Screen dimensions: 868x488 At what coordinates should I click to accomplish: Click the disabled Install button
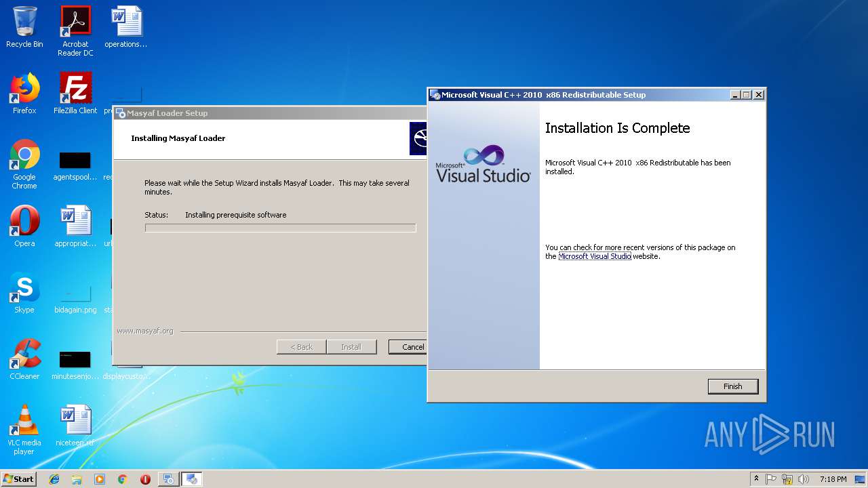pyautogui.click(x=351, y=347)
